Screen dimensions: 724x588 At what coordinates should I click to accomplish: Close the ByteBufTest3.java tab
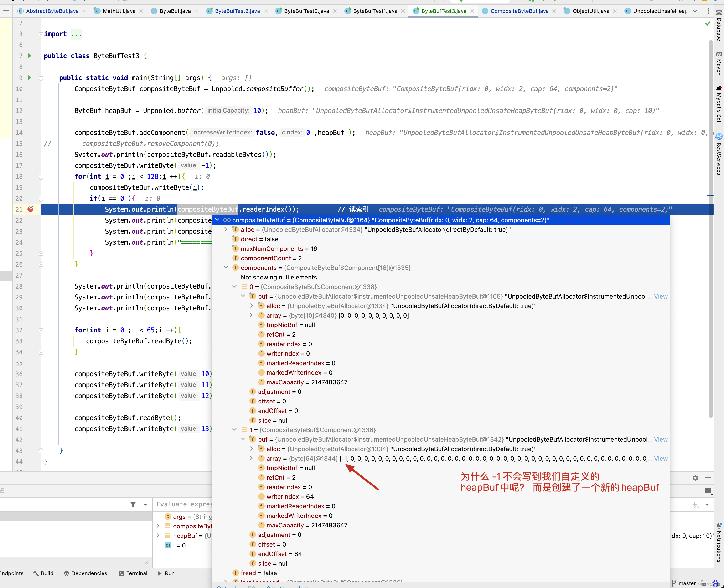pos(472,11)
